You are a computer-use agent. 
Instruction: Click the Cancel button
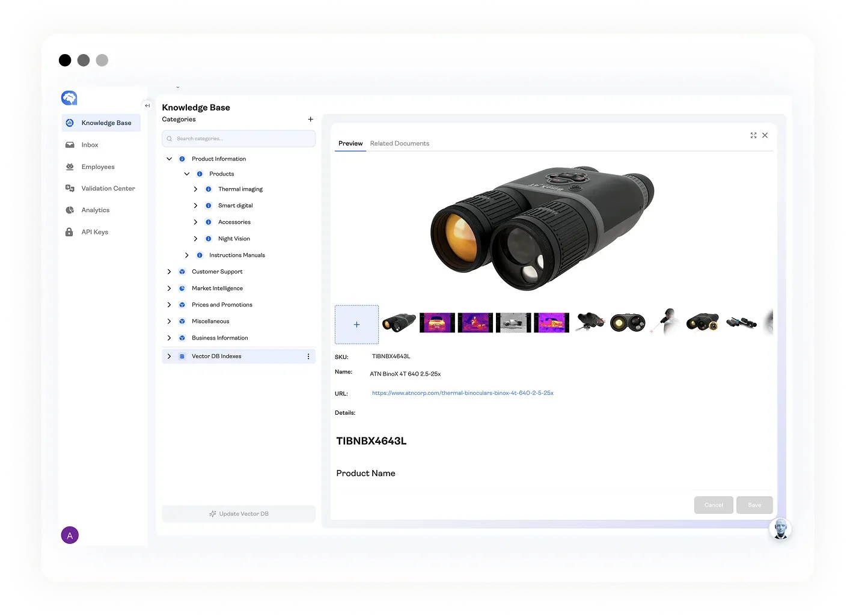[714, 505]
